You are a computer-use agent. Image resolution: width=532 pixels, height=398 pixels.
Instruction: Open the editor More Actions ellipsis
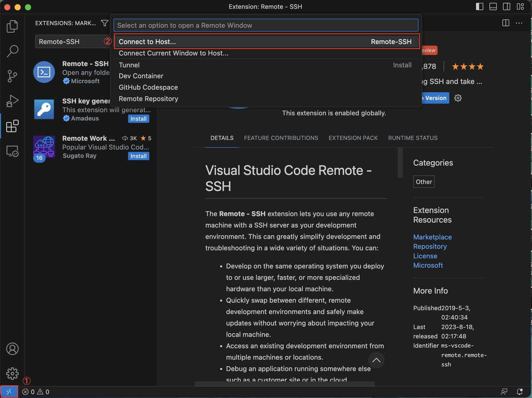519,23
